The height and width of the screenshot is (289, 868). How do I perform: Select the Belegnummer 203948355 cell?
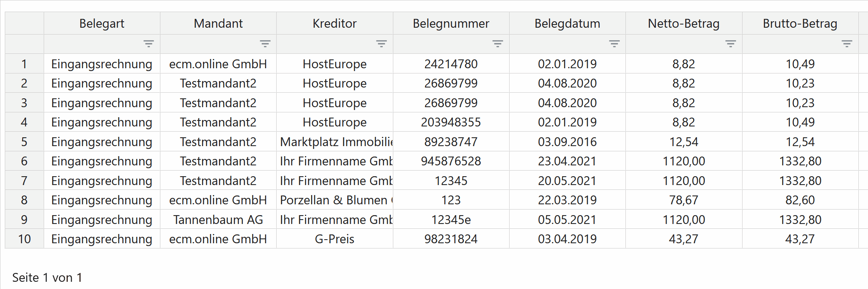451,122
